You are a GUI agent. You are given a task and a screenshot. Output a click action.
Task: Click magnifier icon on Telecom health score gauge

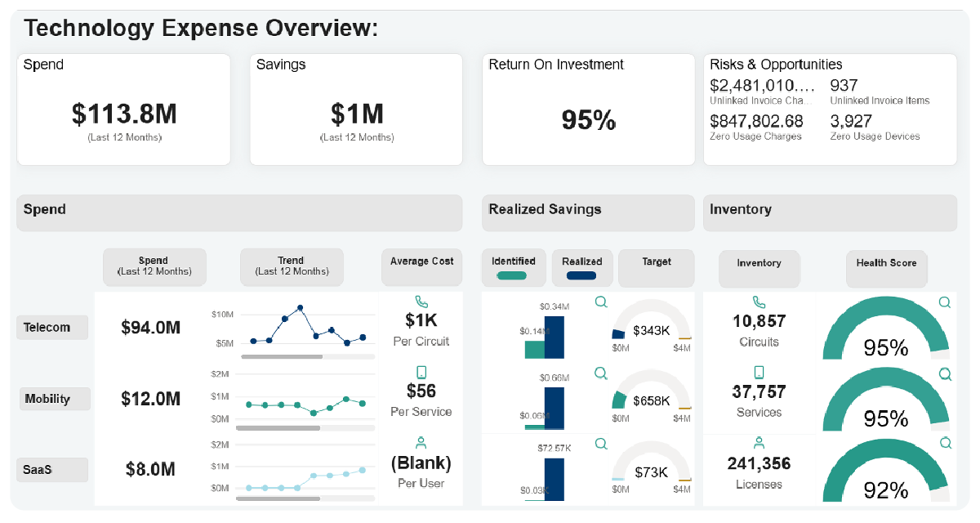click(945, 302)
